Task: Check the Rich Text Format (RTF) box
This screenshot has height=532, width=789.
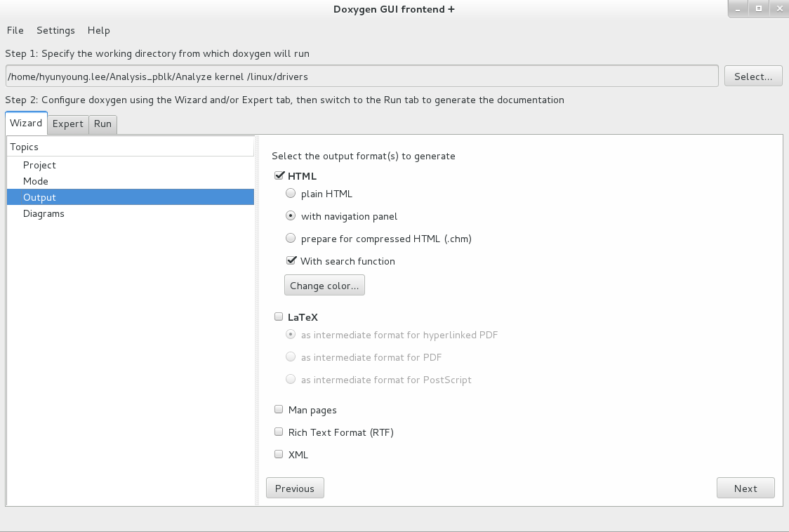Action: click(279, 432)
